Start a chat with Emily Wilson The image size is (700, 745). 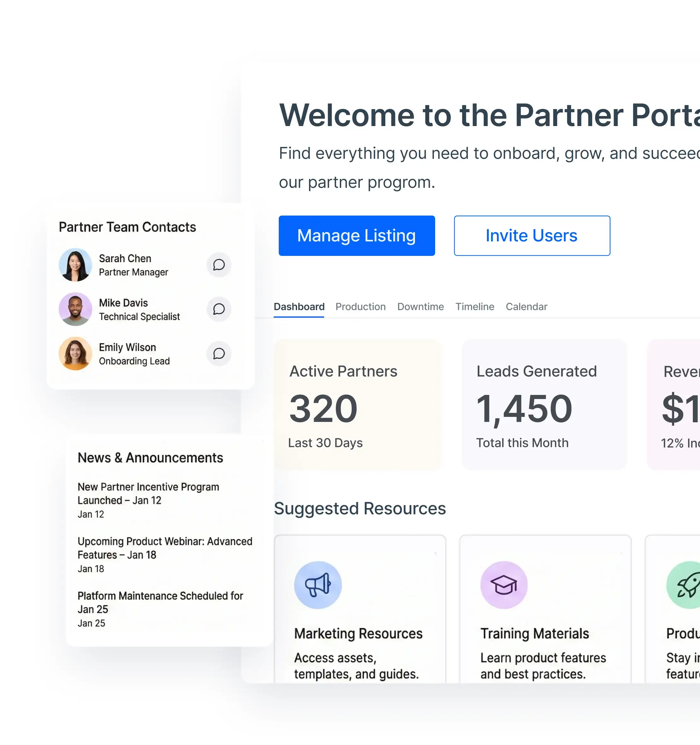[x=219, y=354]
